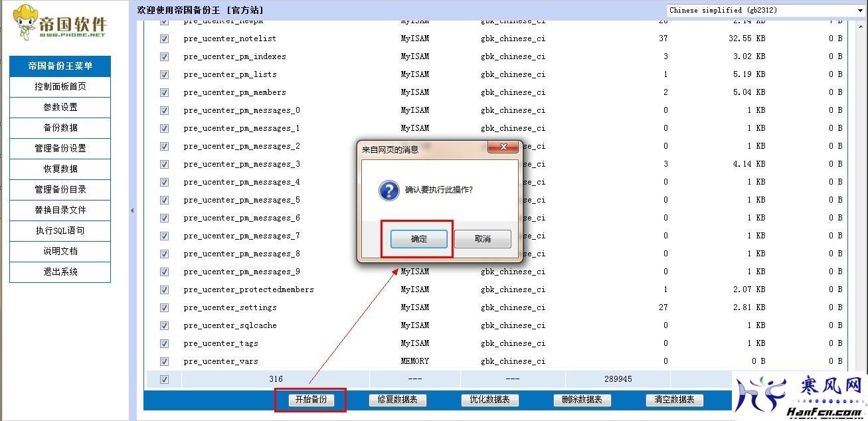Screen dimensions: 868x421
Task: Click 清空数据表 button
Action: (674, 400)
